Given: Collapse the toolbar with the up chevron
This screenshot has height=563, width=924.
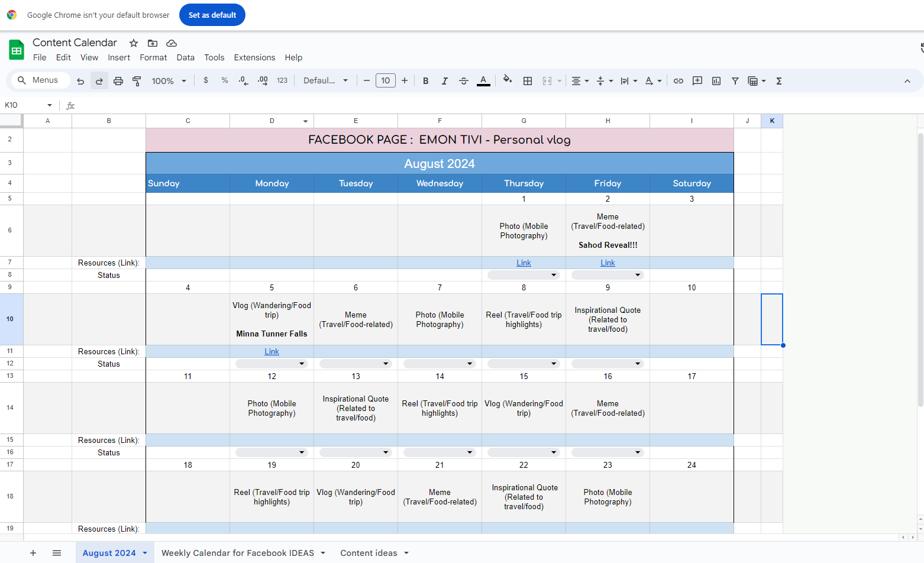Looking at the screenshot, I should coord(907,81).
